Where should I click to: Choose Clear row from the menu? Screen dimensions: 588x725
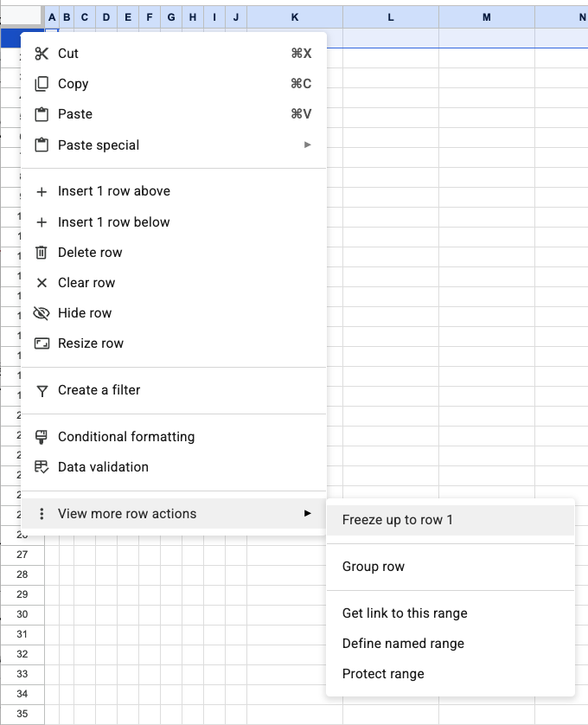pyautogui.click(x=86, y=283)
